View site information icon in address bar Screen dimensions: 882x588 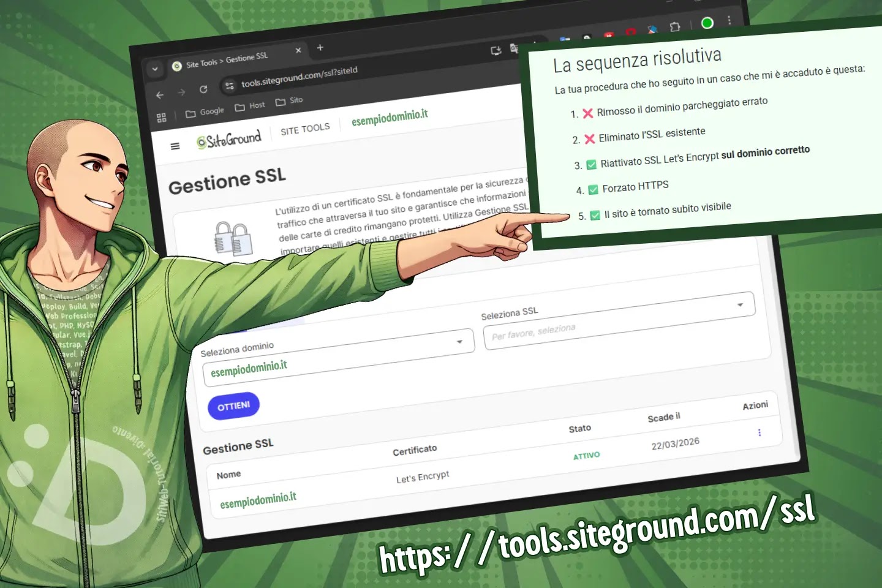(x=230, y=86)
